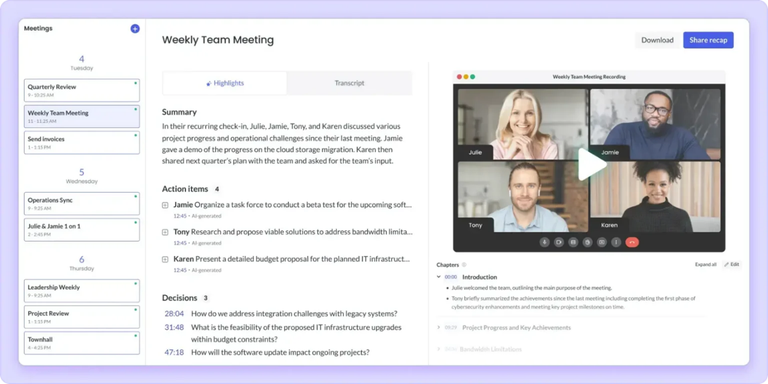Select the Thursday 6 date header
Screen dimensions: 768x384
pos(81,263)
